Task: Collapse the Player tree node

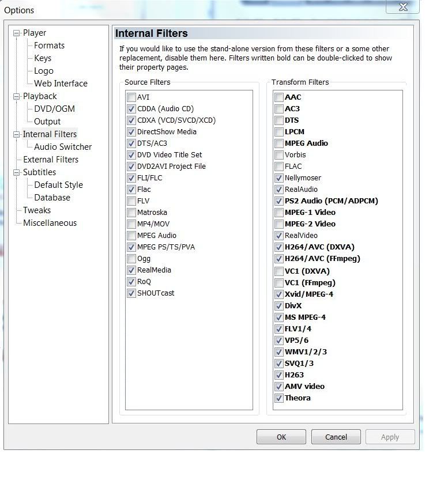Action: (x=17, y=33)
